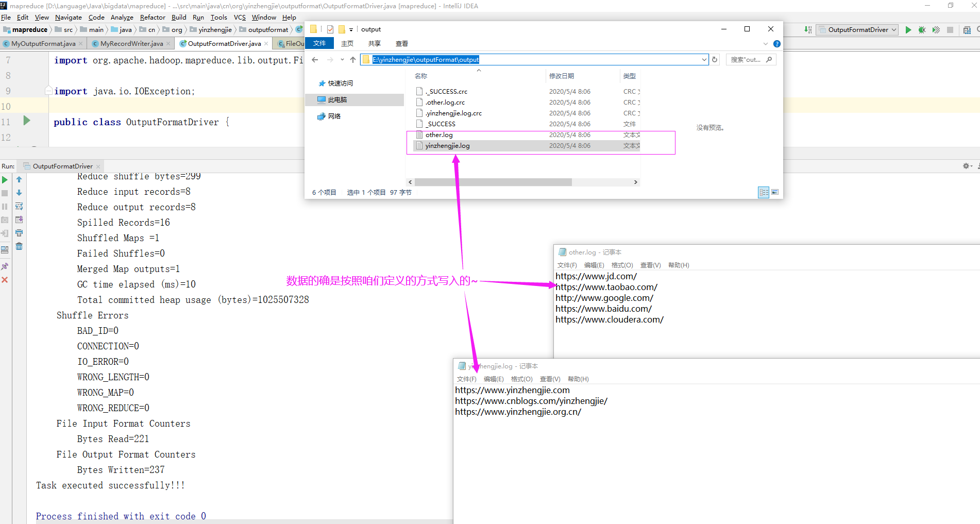Sort by 名称 column header
The image size is (980, 524).
tap(421, 76)
